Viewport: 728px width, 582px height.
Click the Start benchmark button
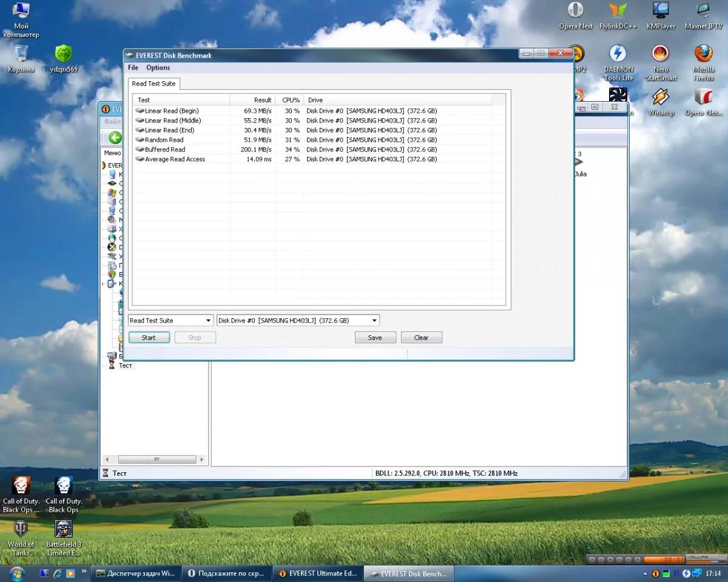tap(149, 338)
